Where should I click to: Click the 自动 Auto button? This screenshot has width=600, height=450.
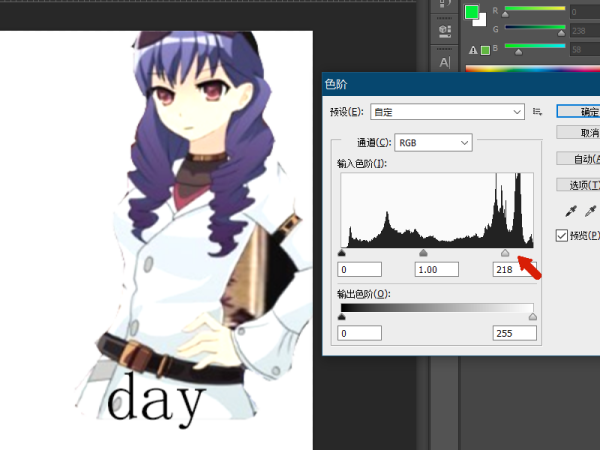(578, 158)
